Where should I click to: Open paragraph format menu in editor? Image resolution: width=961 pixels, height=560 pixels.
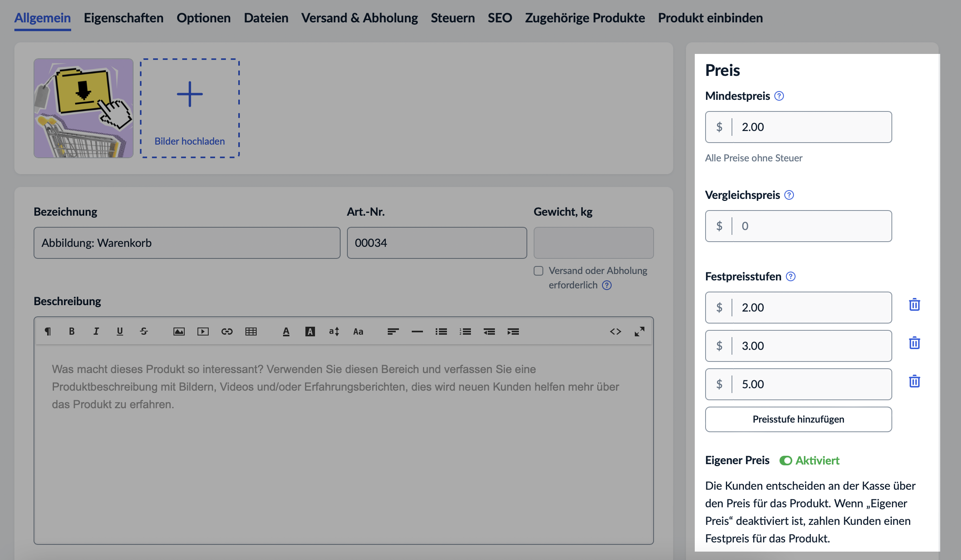point(48,331)
